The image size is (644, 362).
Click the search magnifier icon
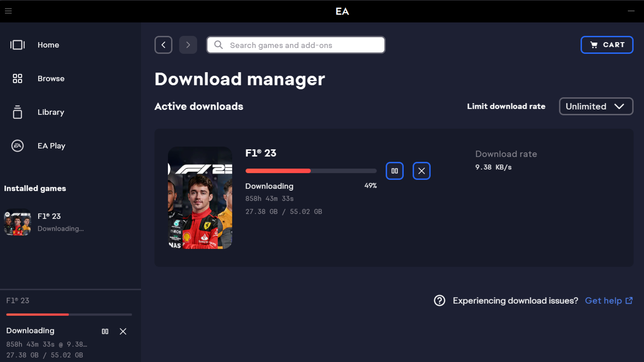coord(219,45)
